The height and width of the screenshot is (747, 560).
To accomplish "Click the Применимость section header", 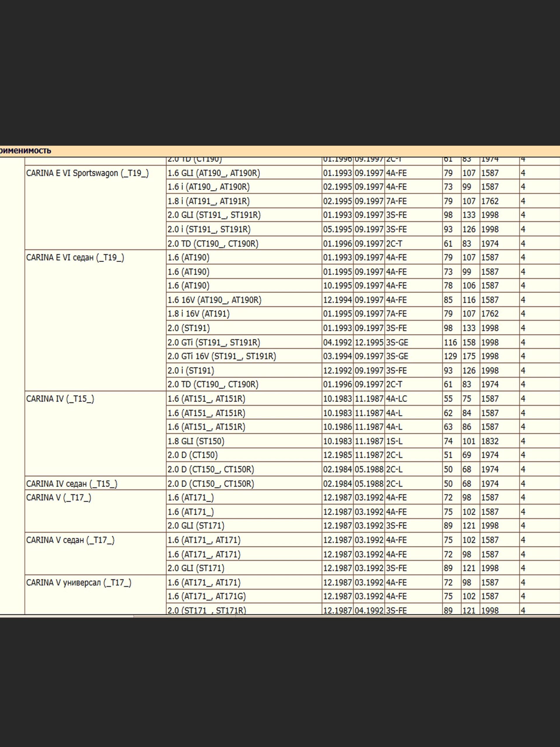I will (x=26, y=151).
